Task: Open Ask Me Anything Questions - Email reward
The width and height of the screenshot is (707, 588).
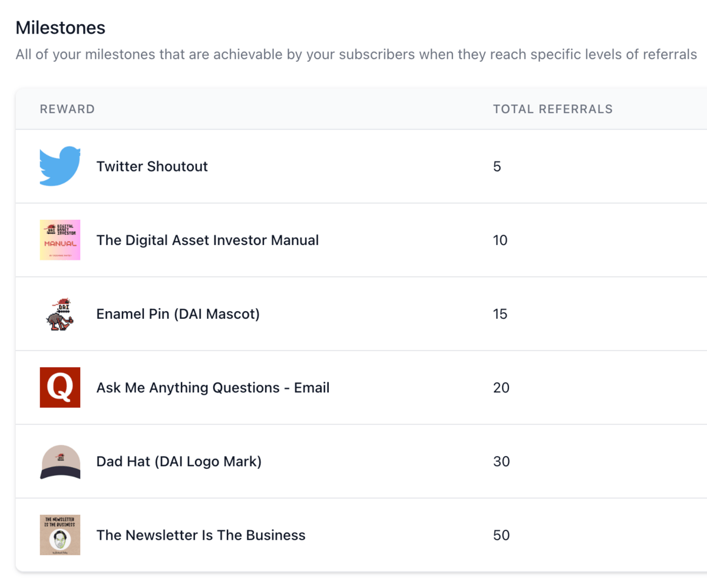Action: [x=213, y=388]
